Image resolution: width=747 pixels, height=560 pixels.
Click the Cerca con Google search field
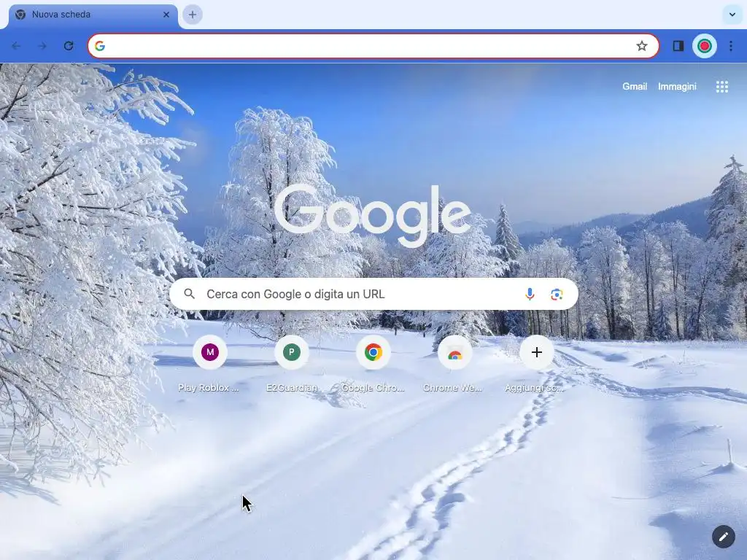[x=373, y=294]
